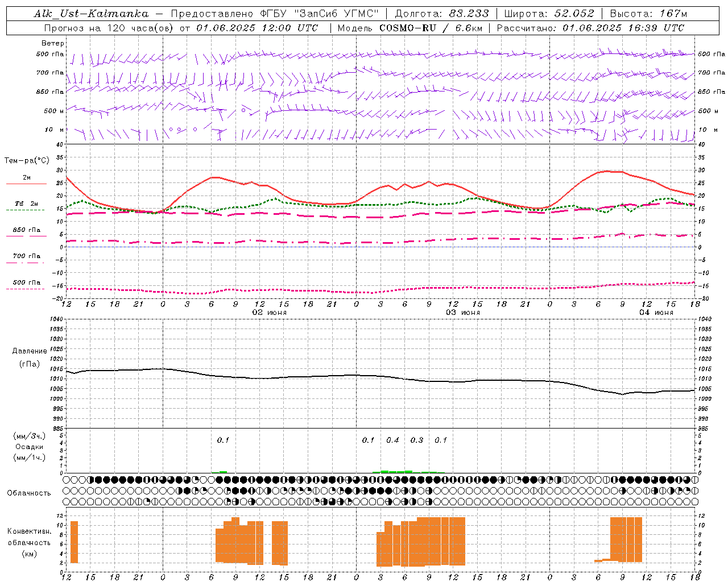728x582 pixels.
Task: Click the Тем-ра(°C) panel label
Action: (27, 161)
